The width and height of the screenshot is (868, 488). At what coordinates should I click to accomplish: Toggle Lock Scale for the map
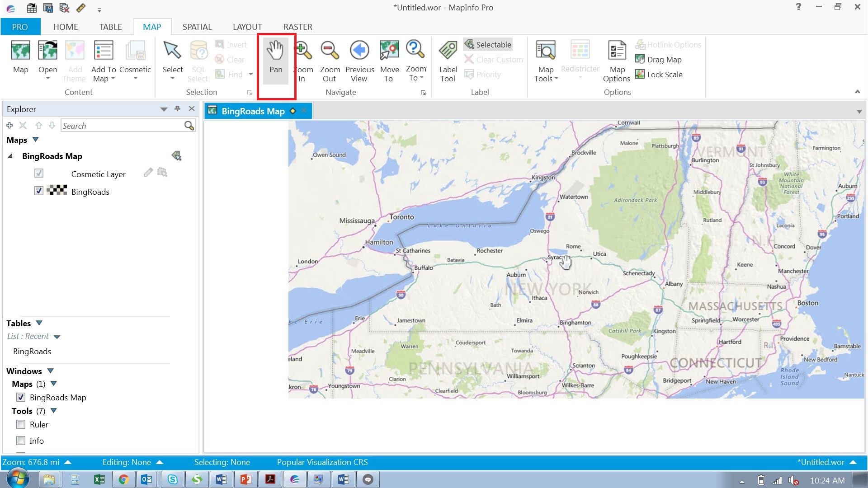tap(659, 74)
